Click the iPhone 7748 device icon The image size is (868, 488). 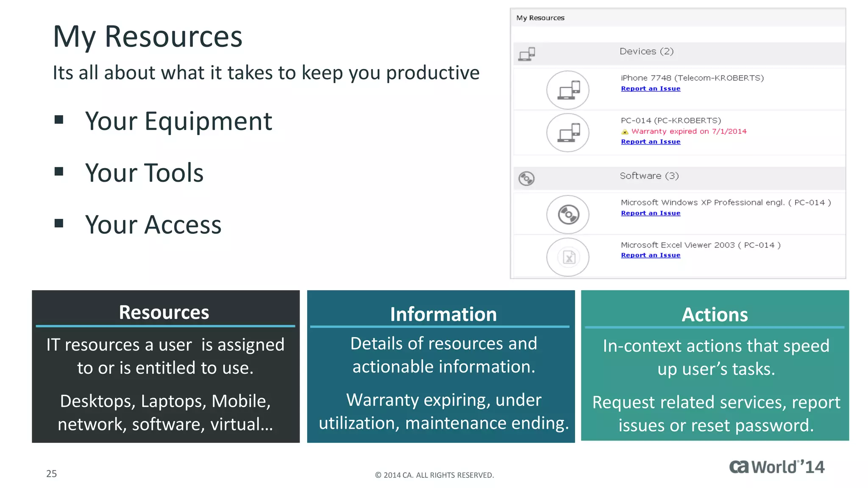[568, 90]
